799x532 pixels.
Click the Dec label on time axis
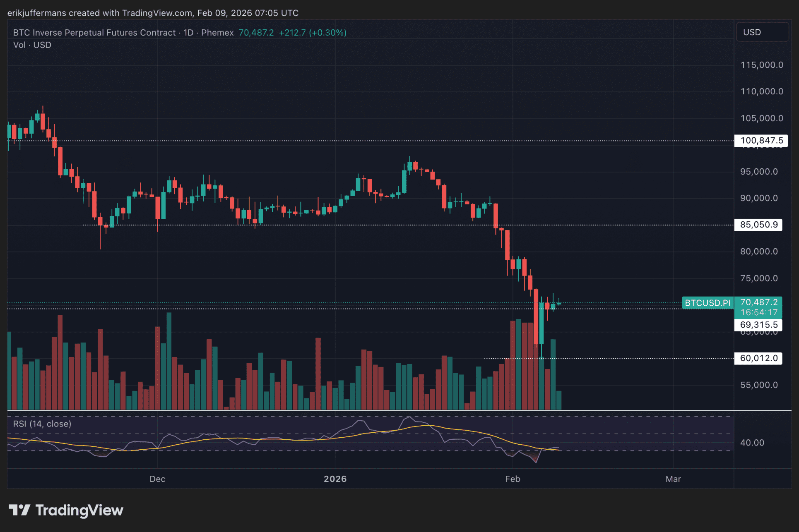[157, 479]
